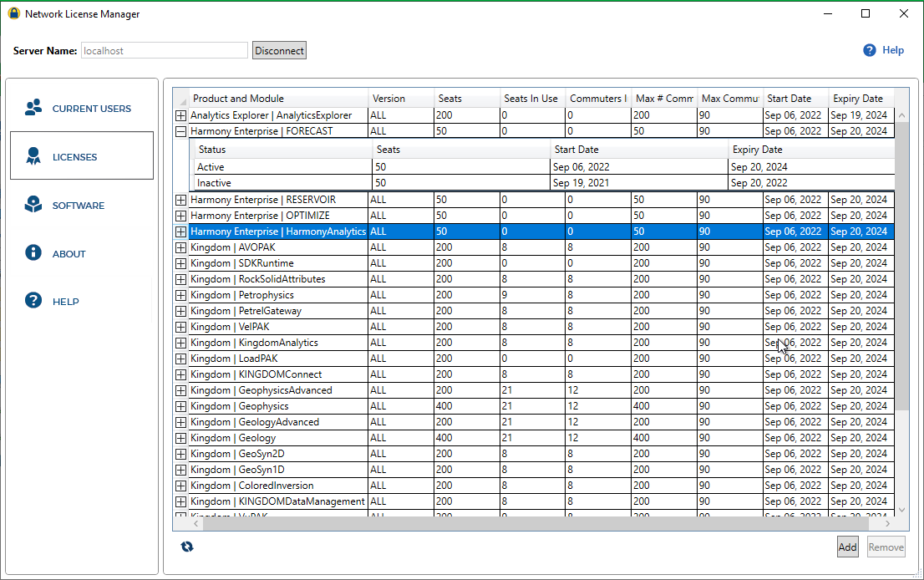
Task: Expand Kingdom | ColoredInversion row
Action: click(181, 486)
